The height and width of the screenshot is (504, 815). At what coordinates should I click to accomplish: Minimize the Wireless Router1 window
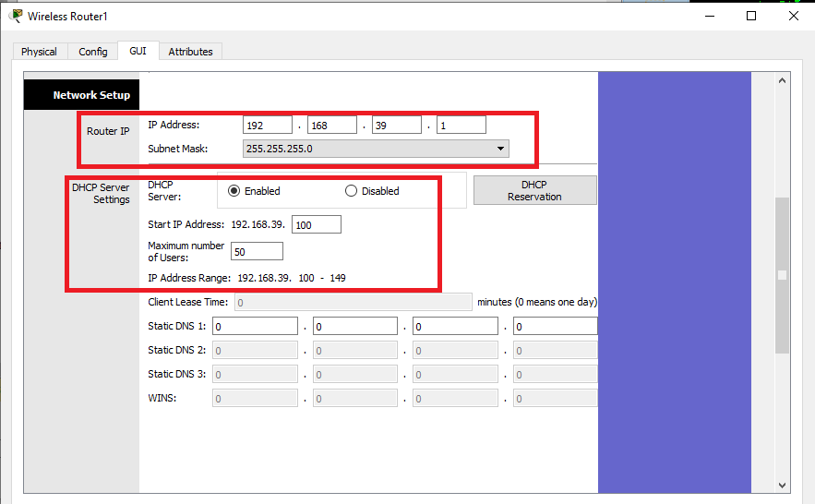point(710,16)
